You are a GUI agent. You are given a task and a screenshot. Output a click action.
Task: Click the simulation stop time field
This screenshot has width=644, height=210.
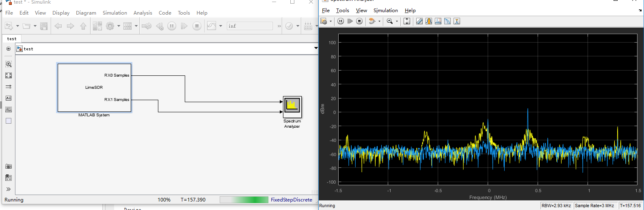pyautogui.click(x=249, y=26)
